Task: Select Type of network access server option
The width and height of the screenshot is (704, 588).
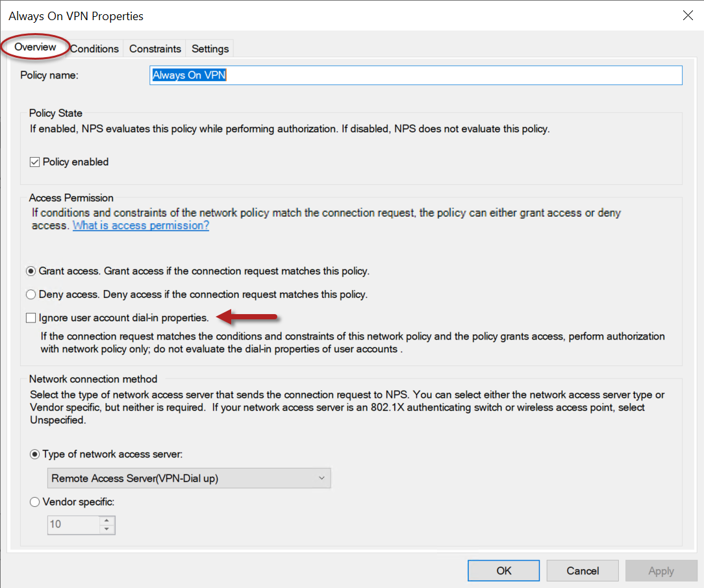Action: 35,454
